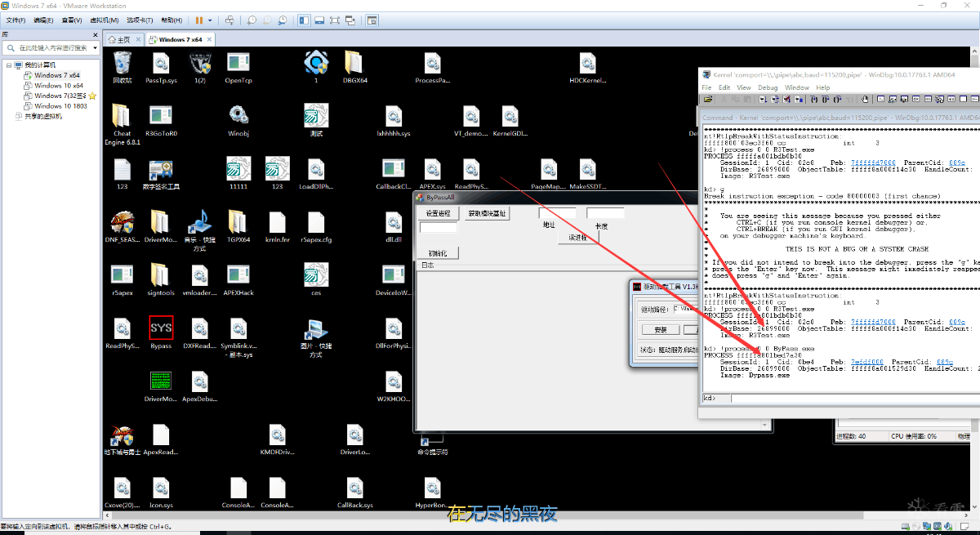Screen dimensions: 980x535
Task: Open the 文件(F) menu in VMware
Action: 16,20
